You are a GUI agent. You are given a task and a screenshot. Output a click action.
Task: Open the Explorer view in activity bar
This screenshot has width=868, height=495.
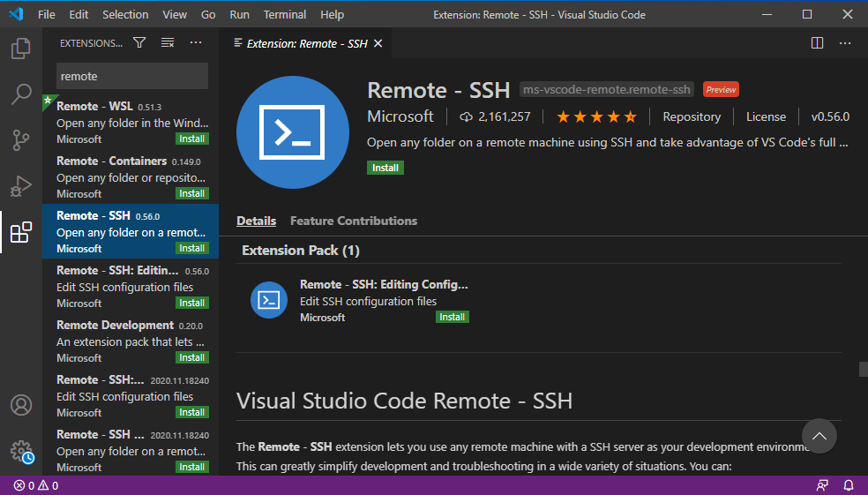tap(21, 49)
